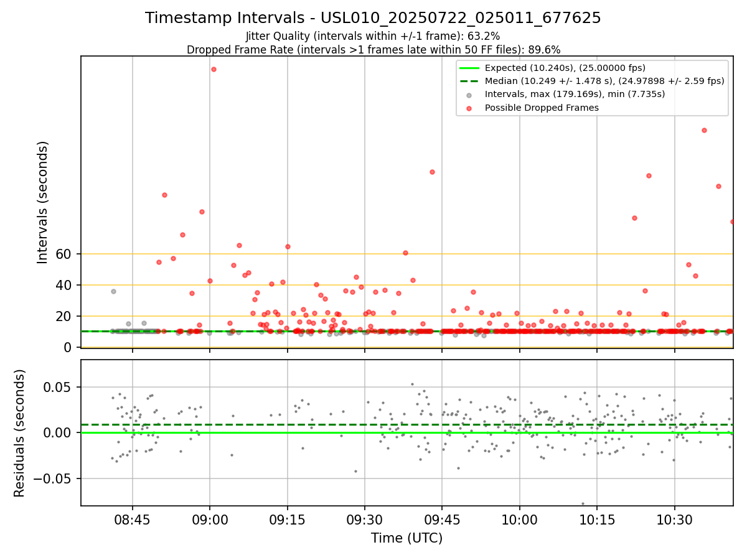Click the x-axis tick label '10:15'
Image resolution: width=747 pixels, height=560 pixels.
pos(597,520)
